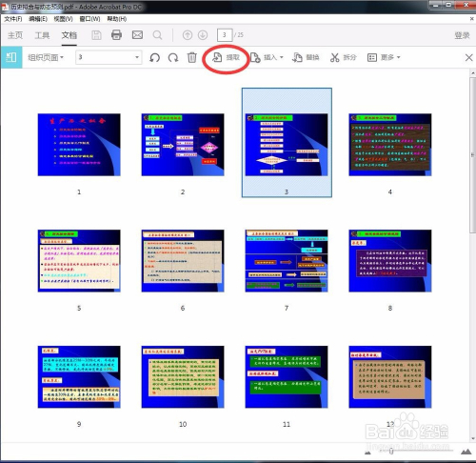Adjust the thumbnail size slider
The image size is (476, 463).
pyautogui.click(x=391, y=451)
